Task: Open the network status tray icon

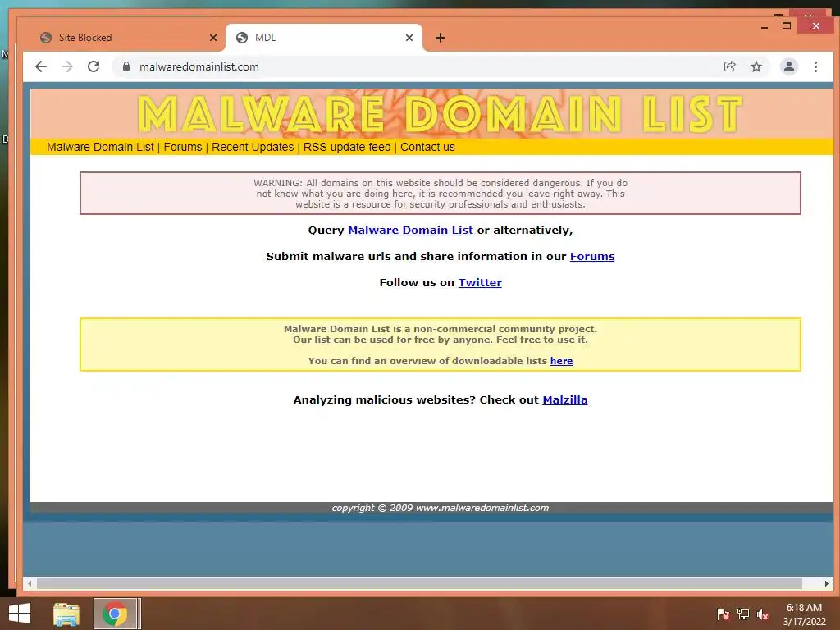Action: tap(743, 614)
